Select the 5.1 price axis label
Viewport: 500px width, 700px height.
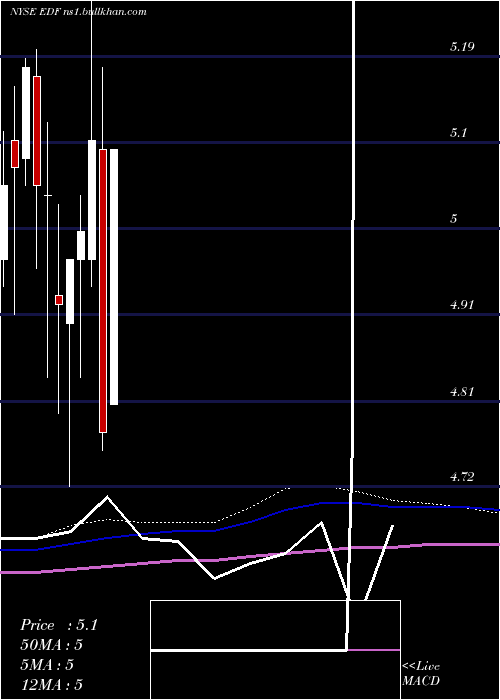[458, 133]
